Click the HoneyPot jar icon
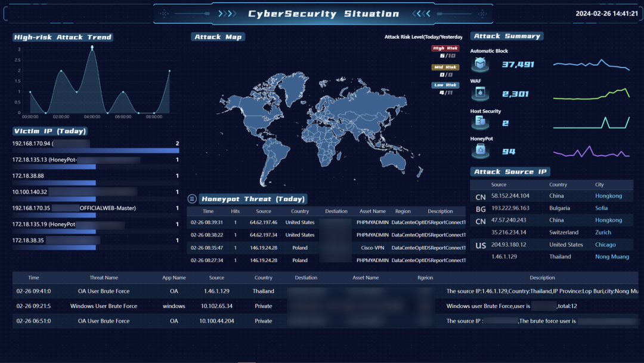Viewport: 644px width, 363px height. pyautogui.click(x=480, y=152)
